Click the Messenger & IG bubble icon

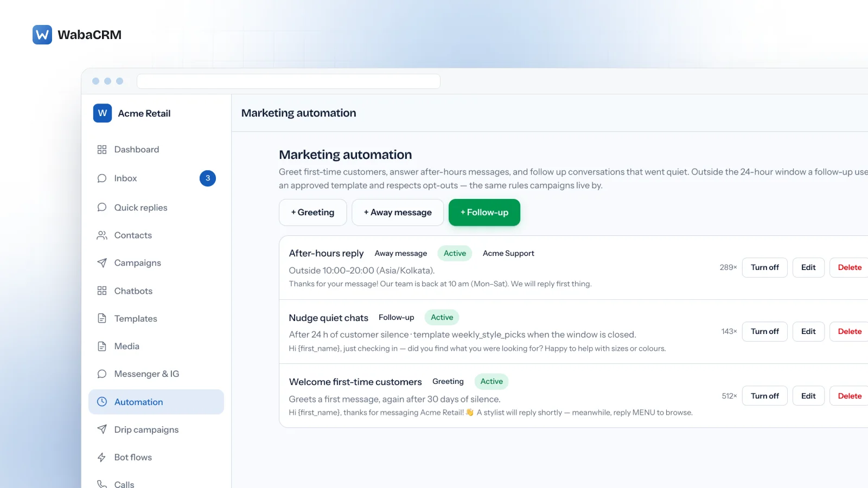coord(102,374)
